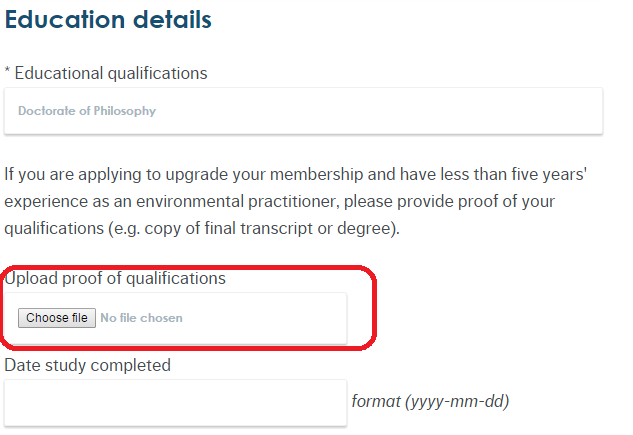Click the "format (yyyy-mm-dd)" hint text
The image size is (633, 435).
tap(430, 402)
